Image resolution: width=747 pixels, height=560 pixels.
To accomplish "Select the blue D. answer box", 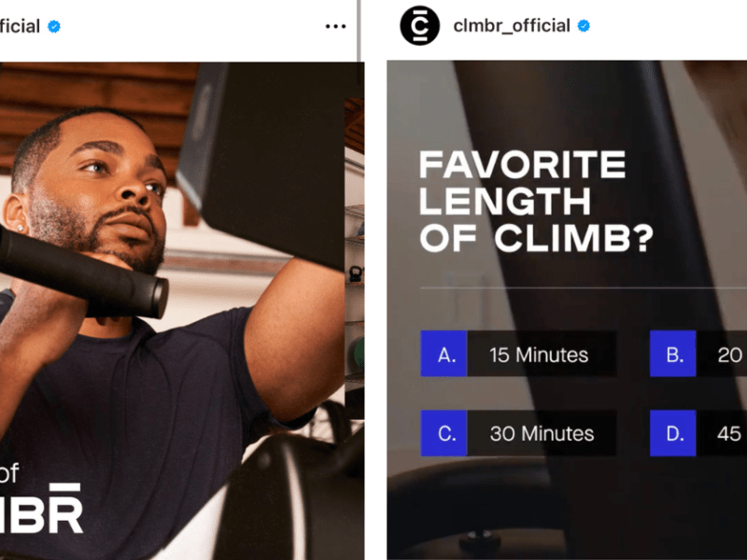I will coord(672,433).
